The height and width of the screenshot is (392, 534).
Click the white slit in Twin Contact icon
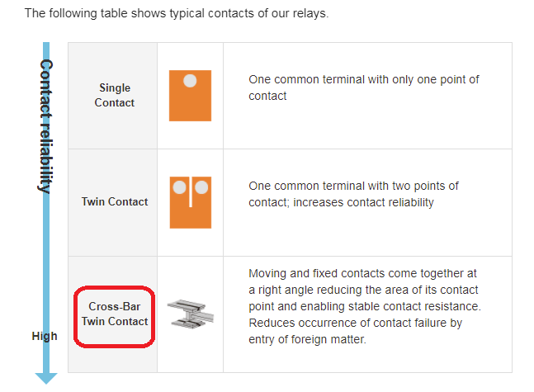click(x=191, y=191)
